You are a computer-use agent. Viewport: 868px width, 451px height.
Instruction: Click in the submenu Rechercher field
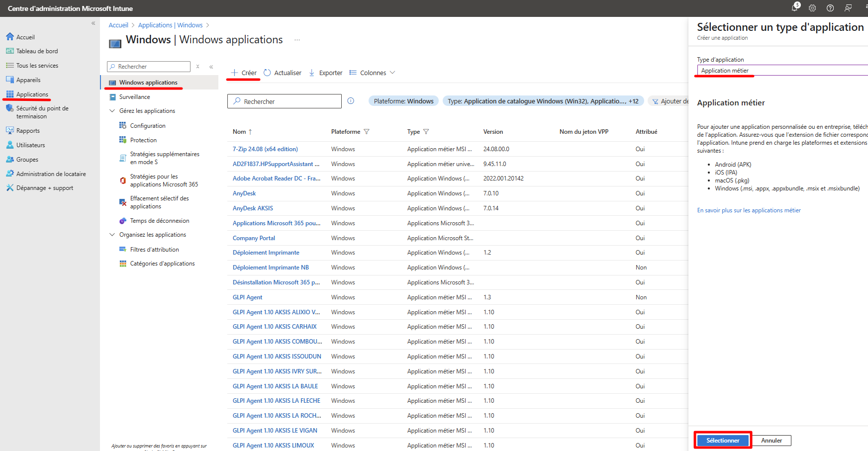pos(149,67)
